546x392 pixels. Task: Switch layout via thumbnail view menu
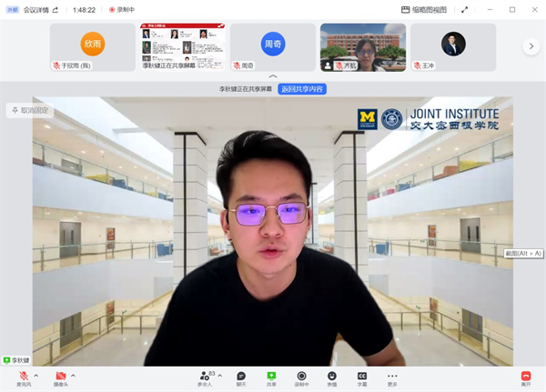pos(426,9)
